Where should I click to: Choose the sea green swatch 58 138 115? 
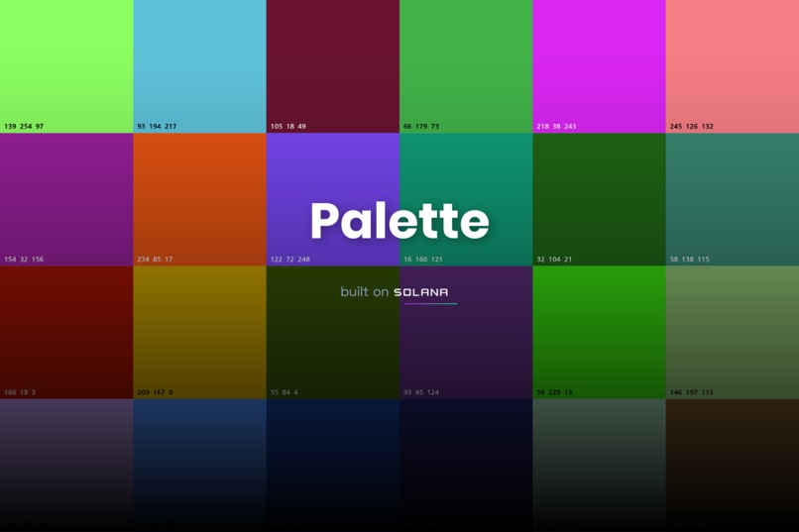coord(733,199)
